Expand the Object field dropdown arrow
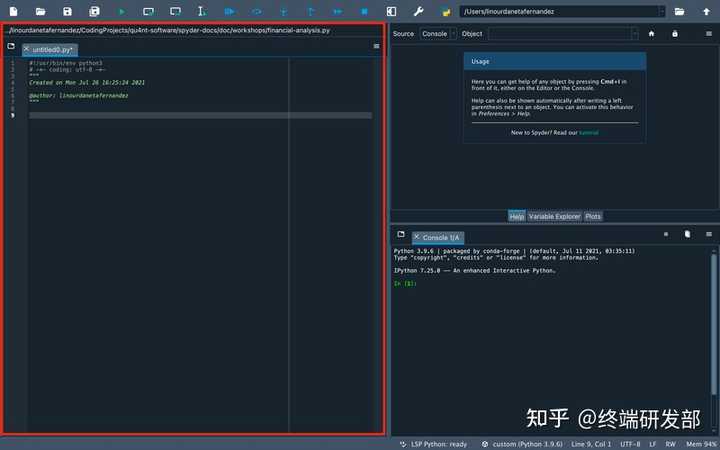 tap(635, 34)
